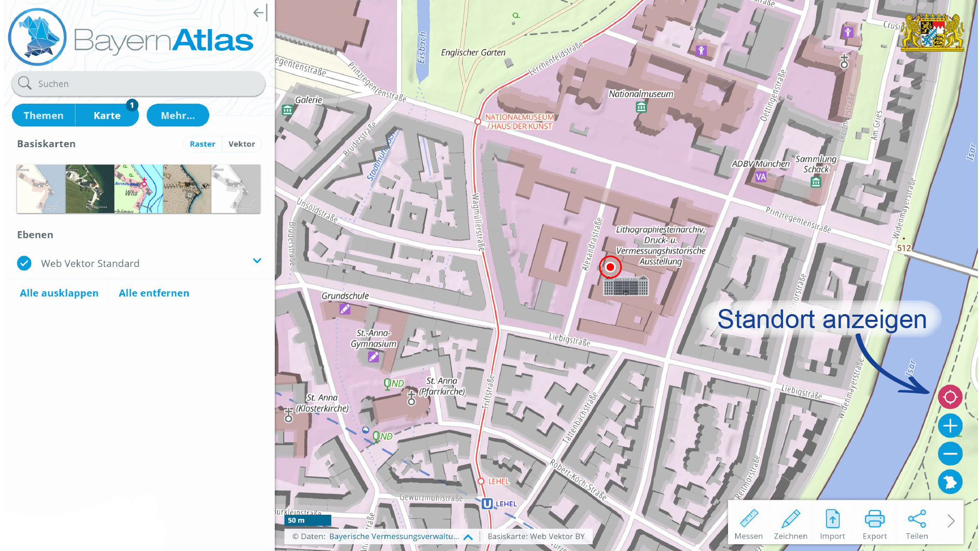Open the Themen tab
This screenshot has height=551, width=980.
point(44,115)
